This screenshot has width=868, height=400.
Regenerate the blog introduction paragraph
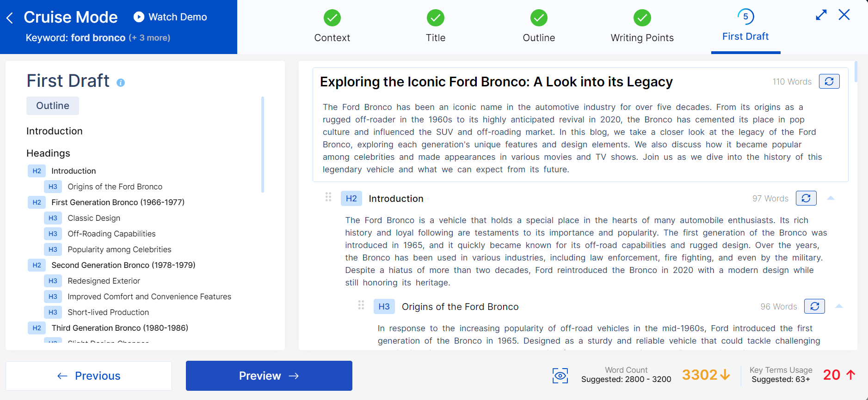pyautogui.click(x=829, y=81)
